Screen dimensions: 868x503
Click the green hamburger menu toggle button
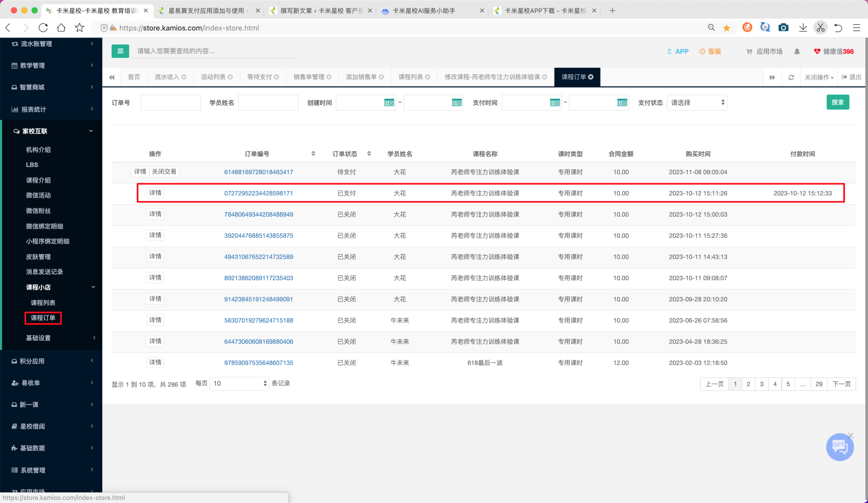pos(120,51)
